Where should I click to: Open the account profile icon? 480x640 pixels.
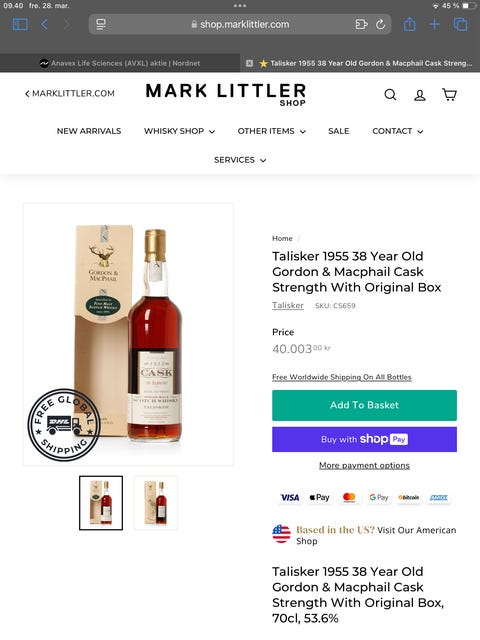(x=420, y=95)
